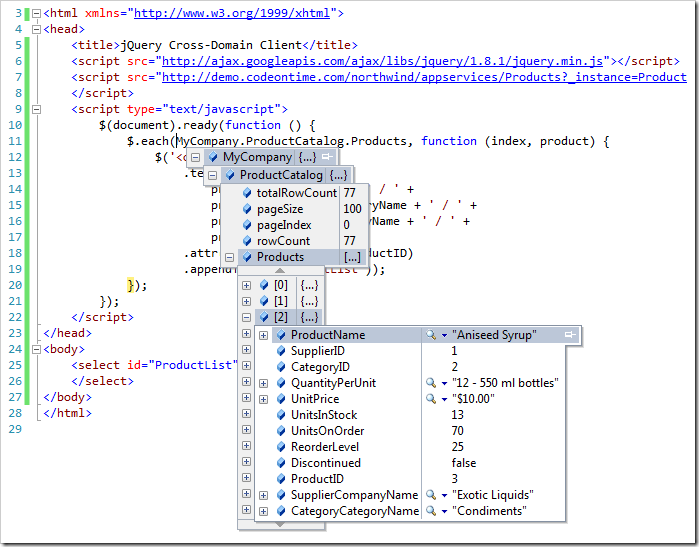Select the "12 - 550 ml bottles" value
699x547 pixels.
[x=505, y=383]
